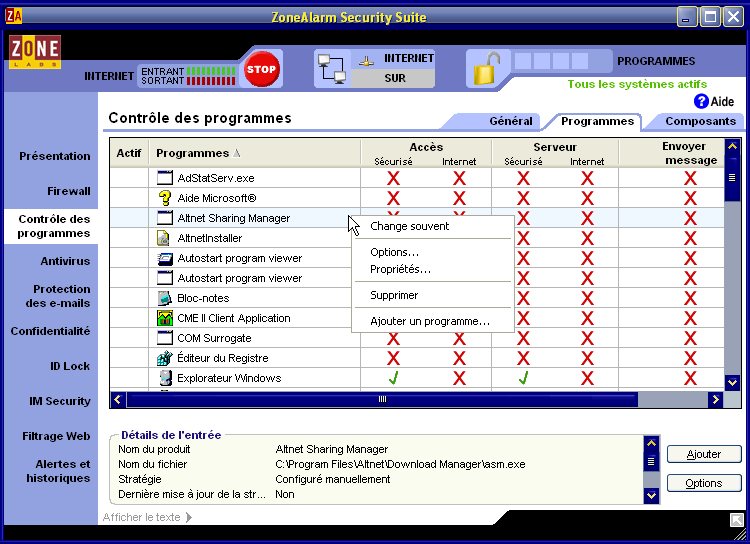Screen dimensions: 750x544
Task: Open the Firewall section
Action: pyautogui.click(x=68, y=191)
